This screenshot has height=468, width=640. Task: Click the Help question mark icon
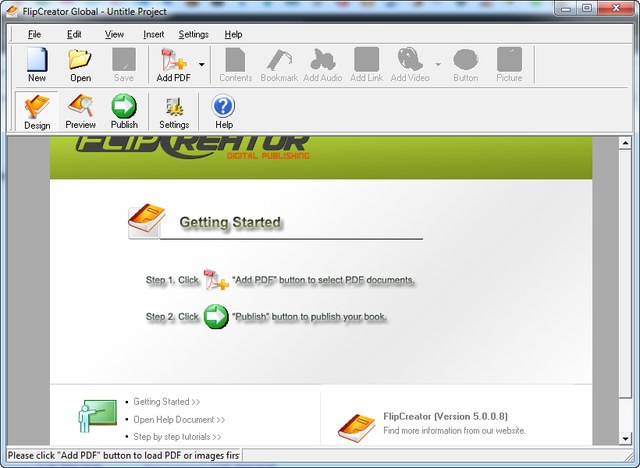click(224, 110)
